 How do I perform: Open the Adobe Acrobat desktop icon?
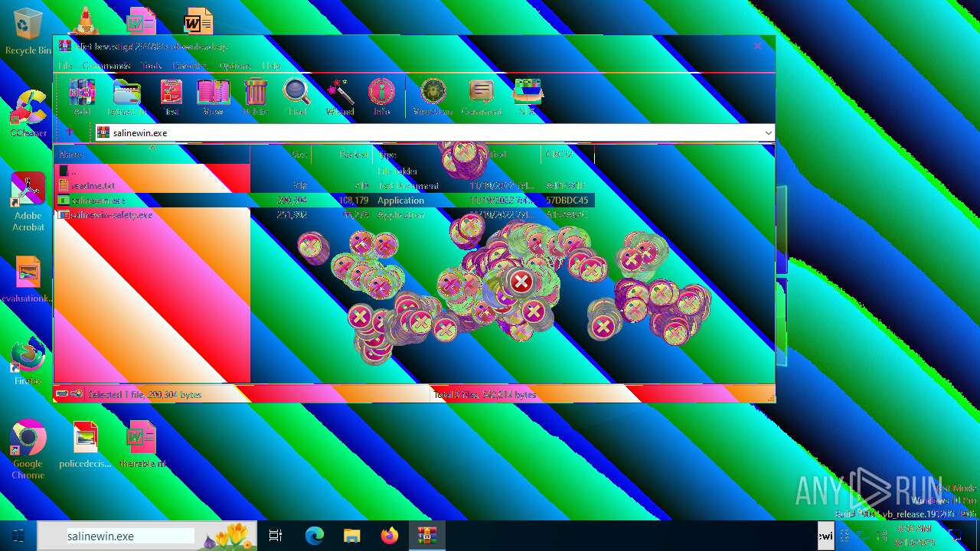[x=28, y=202]
